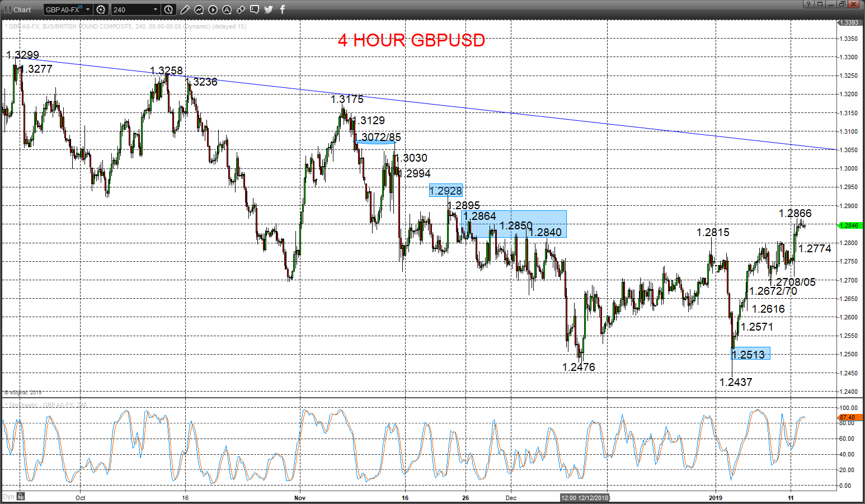Click the green 1.2846 price tag
Image resolution: width=865 pixels, height=504 pixels.
849,225
